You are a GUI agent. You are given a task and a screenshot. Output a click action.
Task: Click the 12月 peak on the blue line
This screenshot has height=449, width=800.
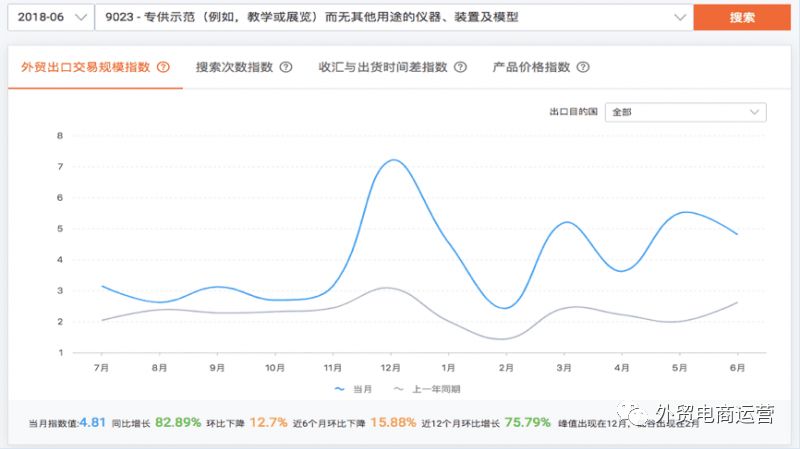(393, 160)
